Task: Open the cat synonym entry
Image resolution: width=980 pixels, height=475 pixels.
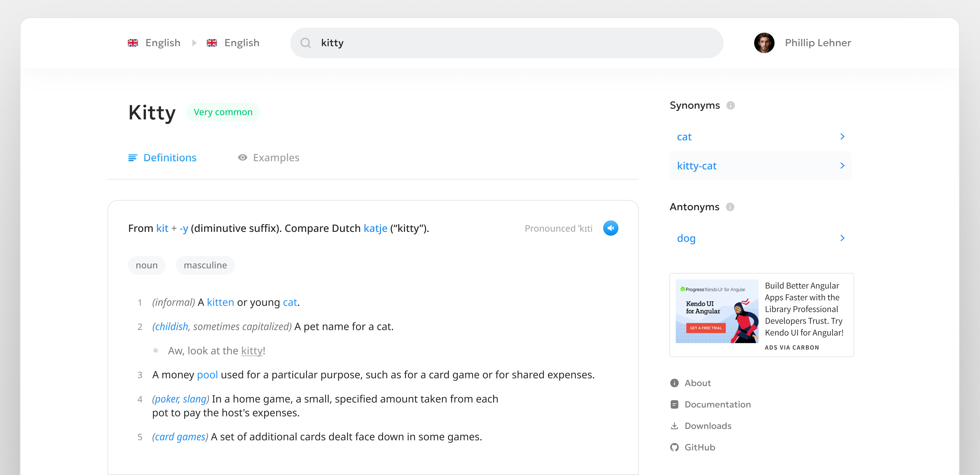Action: point(761,137)
